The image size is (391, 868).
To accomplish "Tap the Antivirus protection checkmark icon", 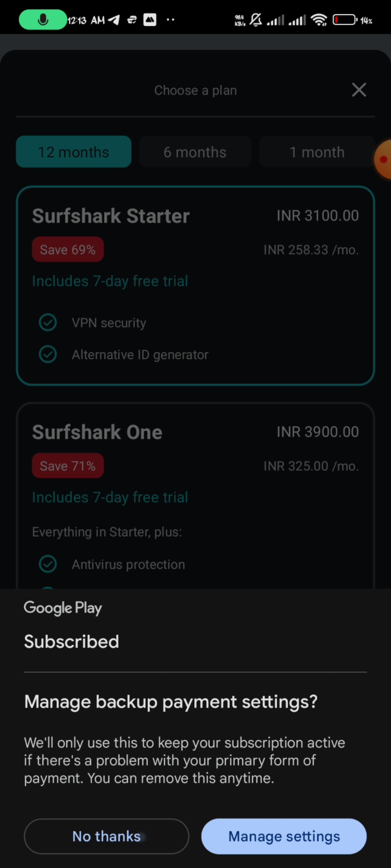I will (48, 564).
